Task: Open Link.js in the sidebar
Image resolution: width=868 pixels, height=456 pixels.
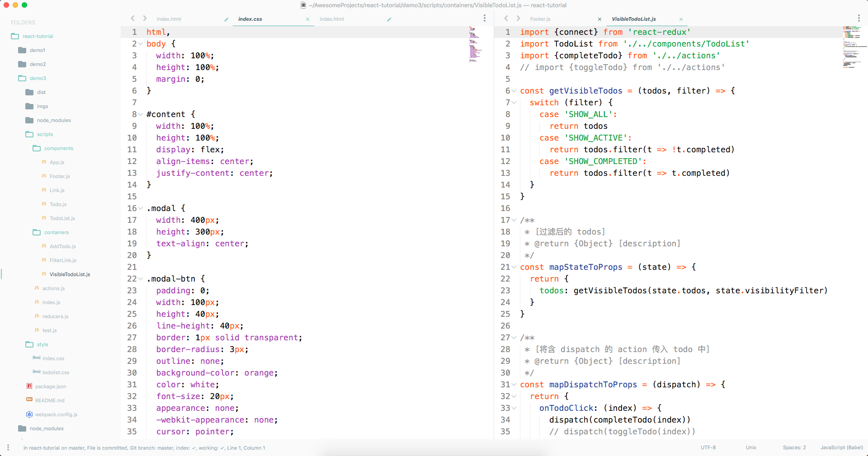Action: (57, 190)
